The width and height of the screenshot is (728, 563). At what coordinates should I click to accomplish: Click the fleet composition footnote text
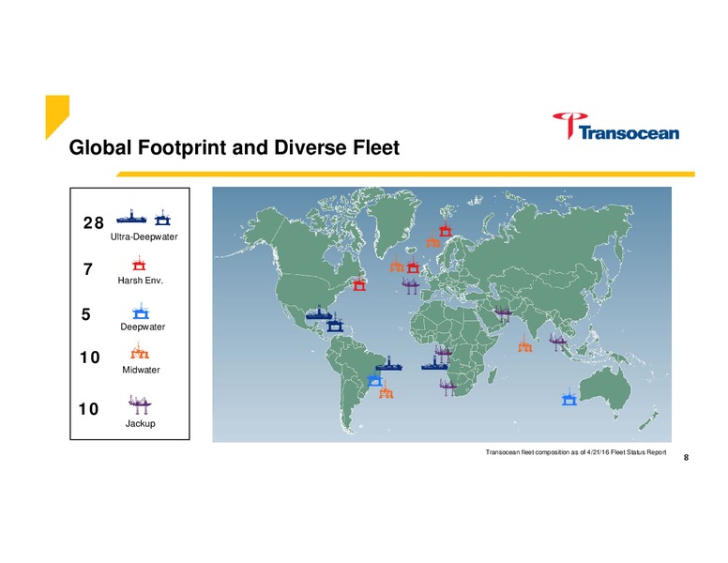[576, 452]
